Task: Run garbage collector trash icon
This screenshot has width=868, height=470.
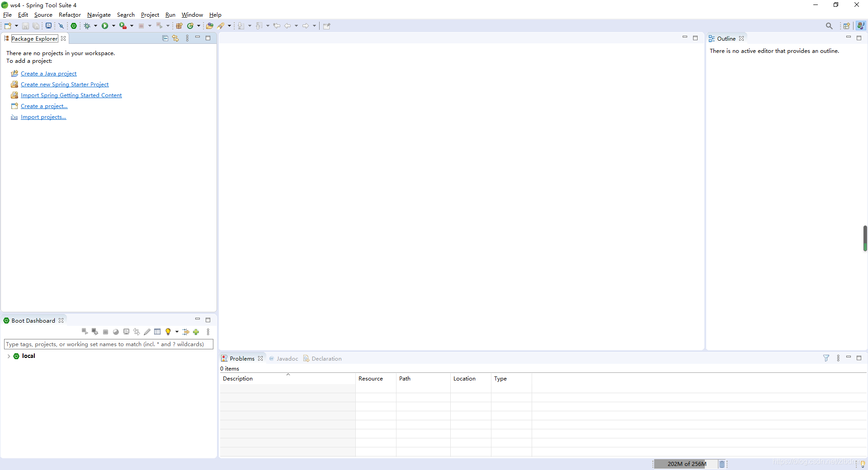Action: coord(722,464)
